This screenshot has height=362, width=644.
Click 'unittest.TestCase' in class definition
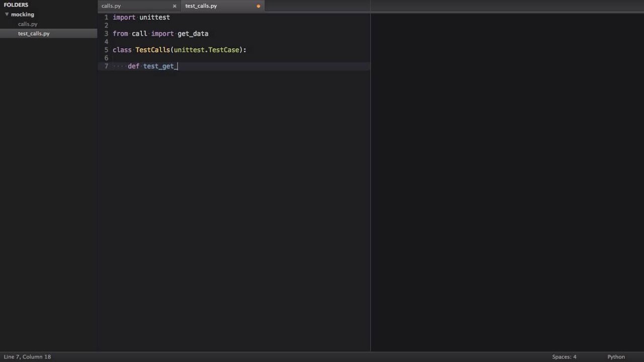pos(207,50)
